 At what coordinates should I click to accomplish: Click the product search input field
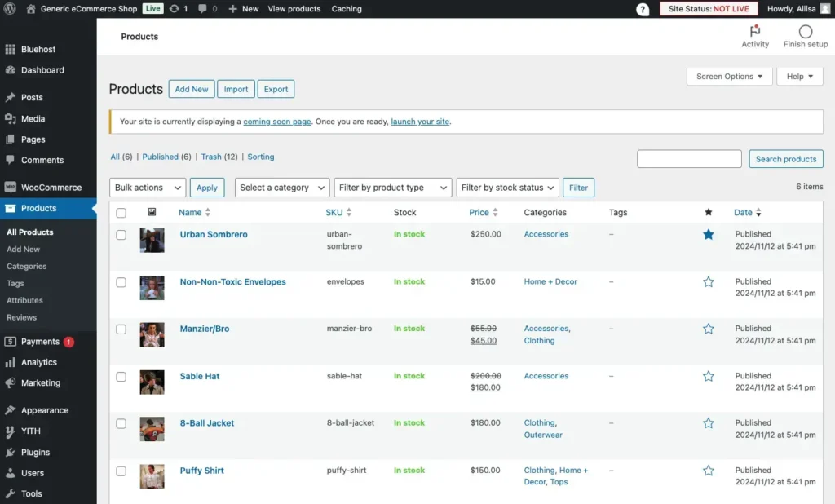tap(688, 158)
